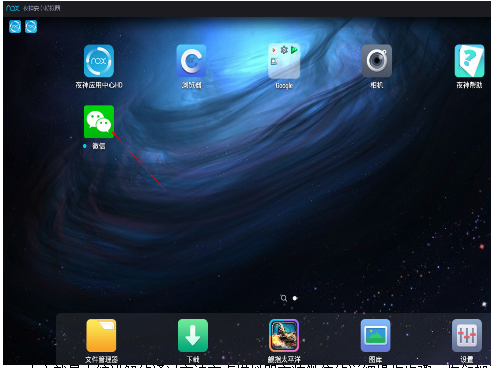
Task: Launch the Nox App Center (夜神应用中心HD)
Action: coord(99,61)
